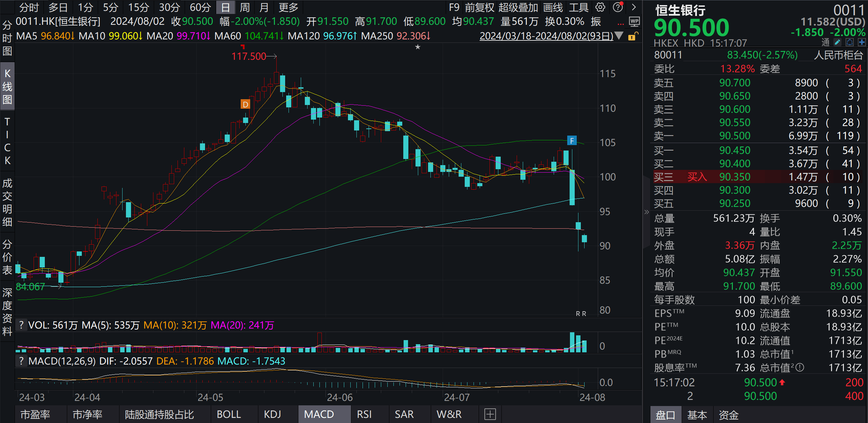The height and width of the screenshot is (423, 868).
Task: Open the 分时图 side panel tab
Action: [7, 38]
